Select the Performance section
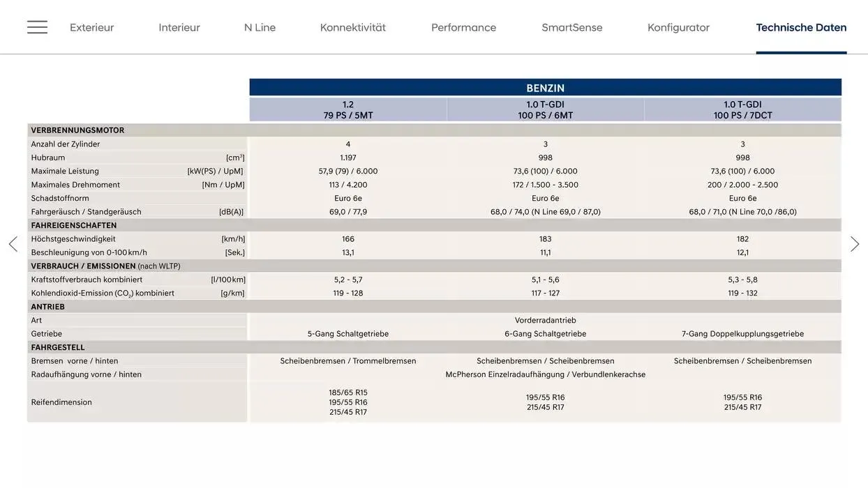Viewport: 868px width, 488px height. point(463,26)
